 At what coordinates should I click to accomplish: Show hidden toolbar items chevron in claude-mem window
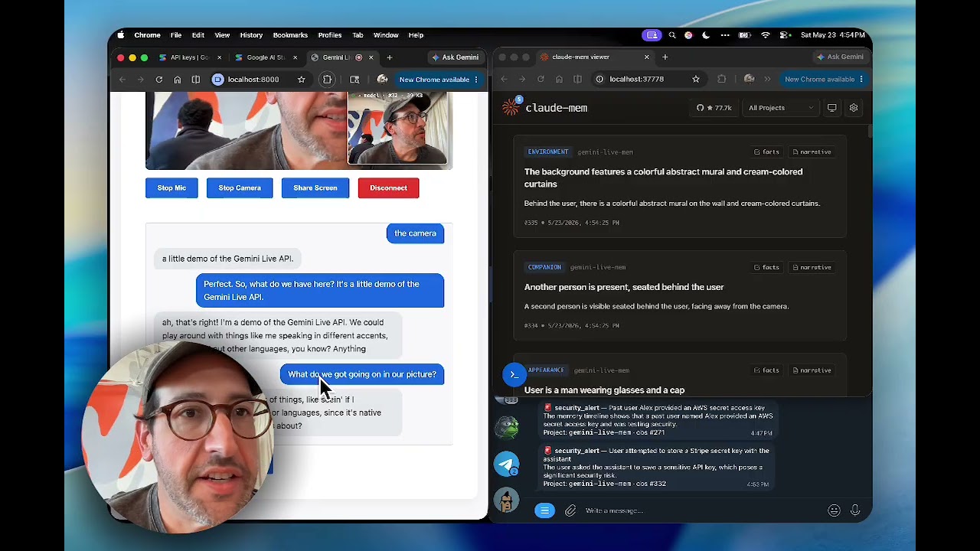coord(768,79)
